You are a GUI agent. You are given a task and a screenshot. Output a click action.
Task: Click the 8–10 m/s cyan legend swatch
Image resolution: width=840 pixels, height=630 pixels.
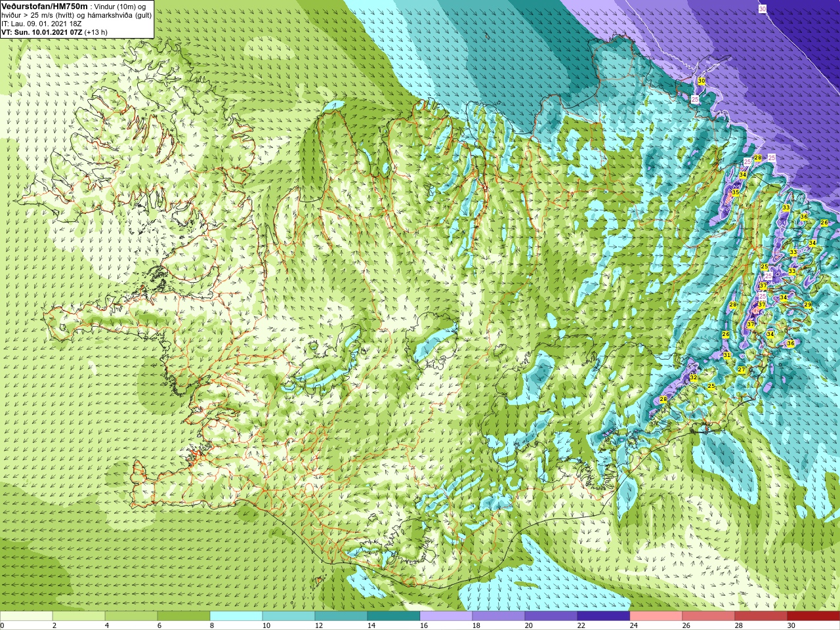coord(236,616)
